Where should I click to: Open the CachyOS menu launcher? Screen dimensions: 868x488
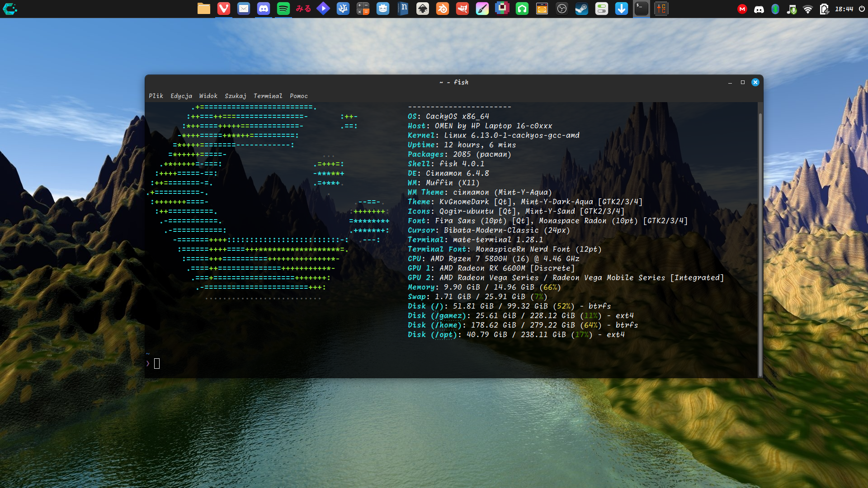click(x=10, y=9)
